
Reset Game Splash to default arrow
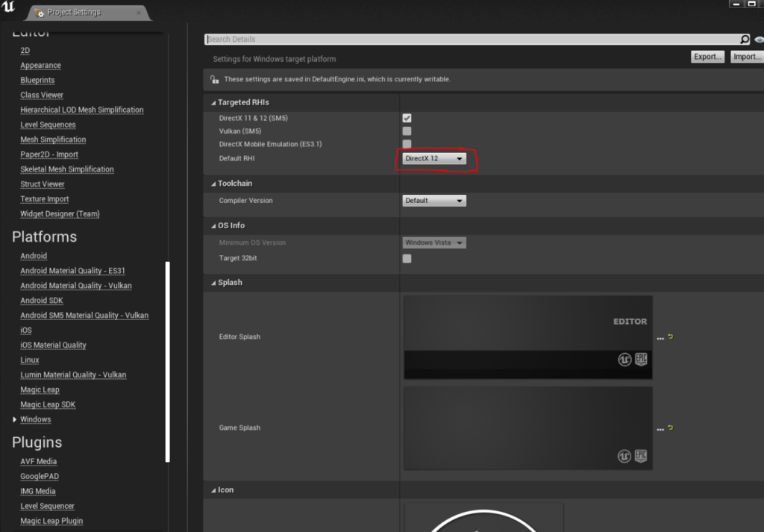tap(671, 428)
